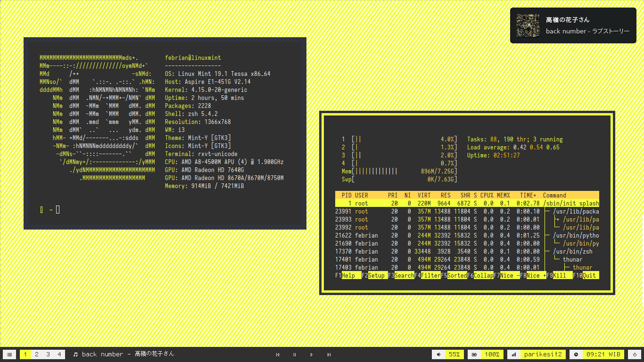This screenshot has height=362, width=644.
Task: Click the notification song title 高嶺の花子さん
Action: 568,20
